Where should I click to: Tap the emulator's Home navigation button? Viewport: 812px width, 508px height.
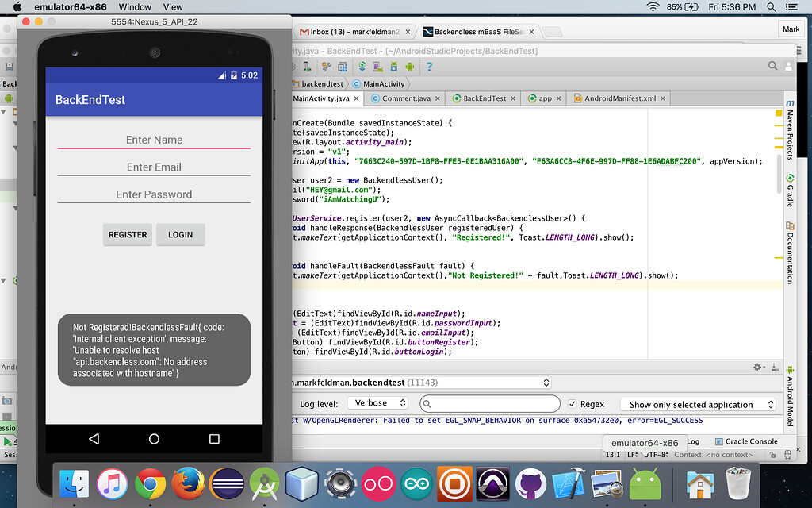pos(154,438)
